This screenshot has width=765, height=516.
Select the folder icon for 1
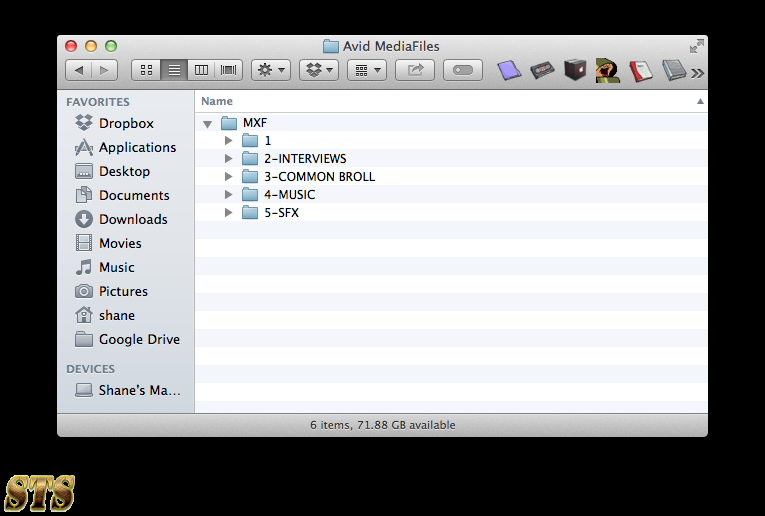250,140
